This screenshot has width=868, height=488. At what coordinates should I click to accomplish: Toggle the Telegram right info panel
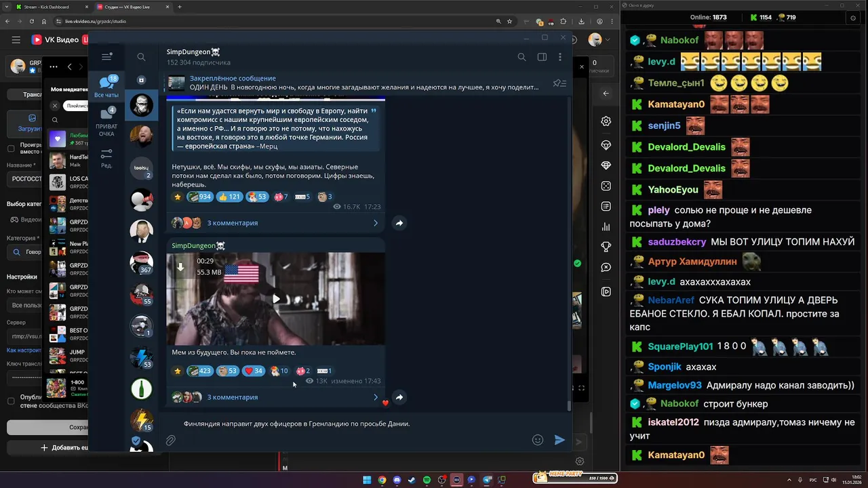542,57
